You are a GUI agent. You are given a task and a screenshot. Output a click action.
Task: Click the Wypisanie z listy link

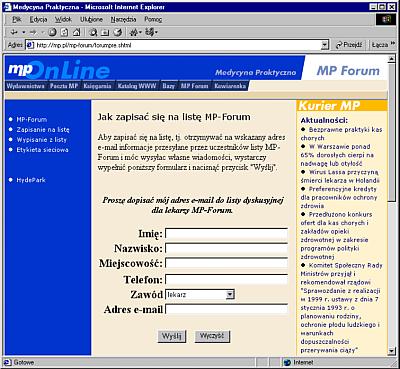click(x=42, y=140)
